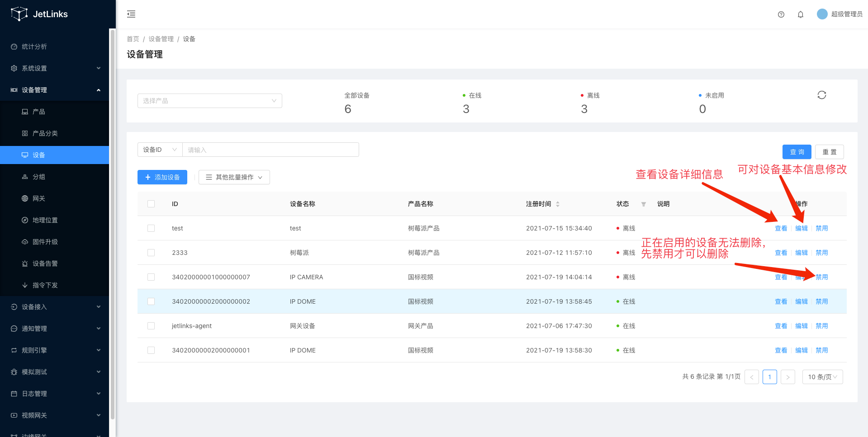Click 编辑 for jetlinks-agent row
Image resolution: width=868 pixels, height=437 pixels.
[802, 326]
